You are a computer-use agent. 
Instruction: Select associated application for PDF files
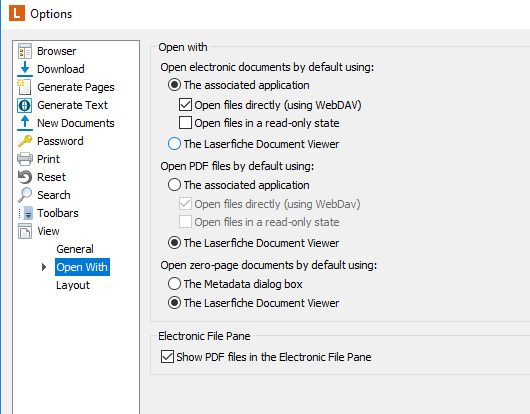click(x=174, y=185)
